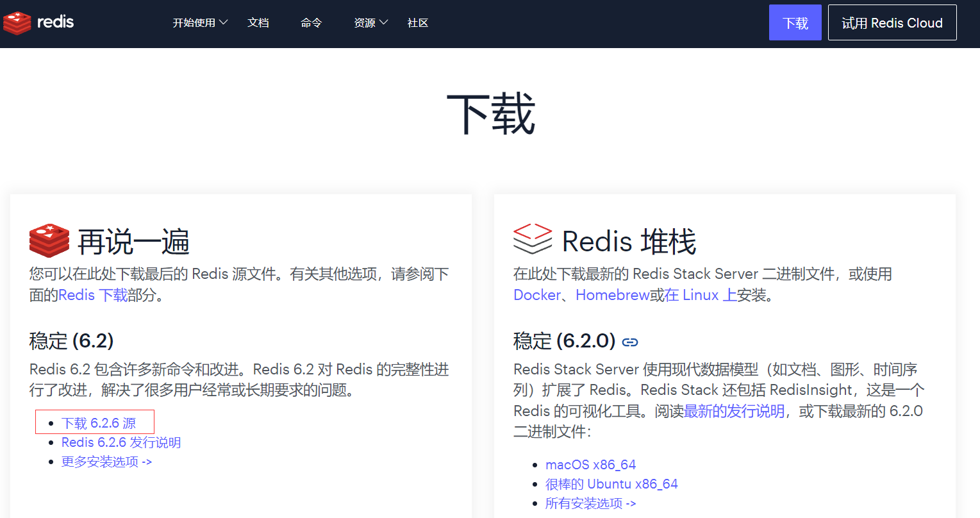Viewport: 980px width, 518px height.
Task: Follow the Redis 下载 link in the paragraph
Action: pyautogui.click(x=93, y=295)
